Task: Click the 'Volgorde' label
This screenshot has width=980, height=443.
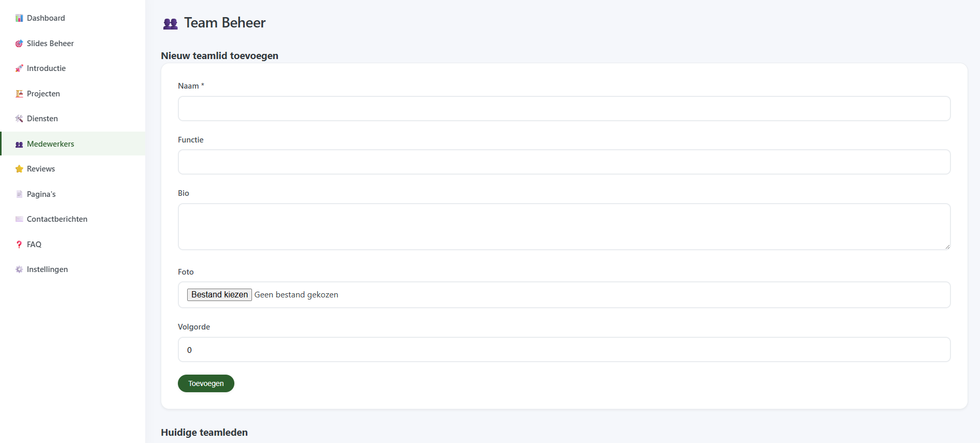Action: [194, 327]
